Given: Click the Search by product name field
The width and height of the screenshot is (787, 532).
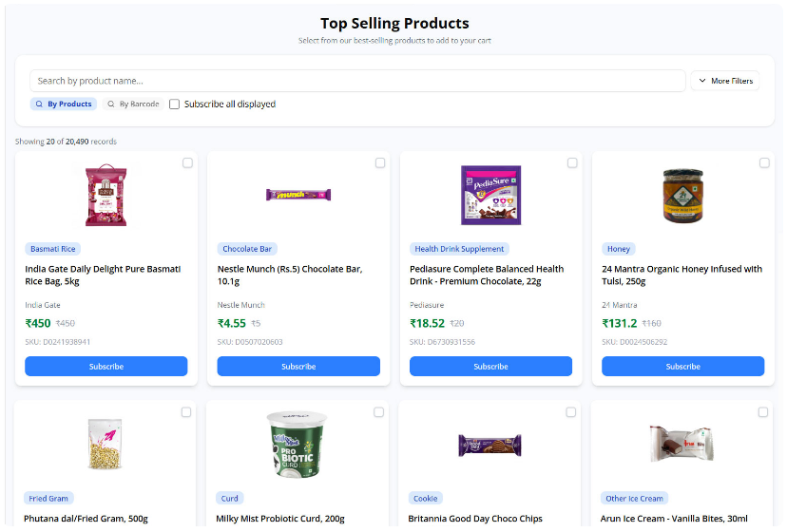Looking at the screenshot, I should click(x=357, y=81).
